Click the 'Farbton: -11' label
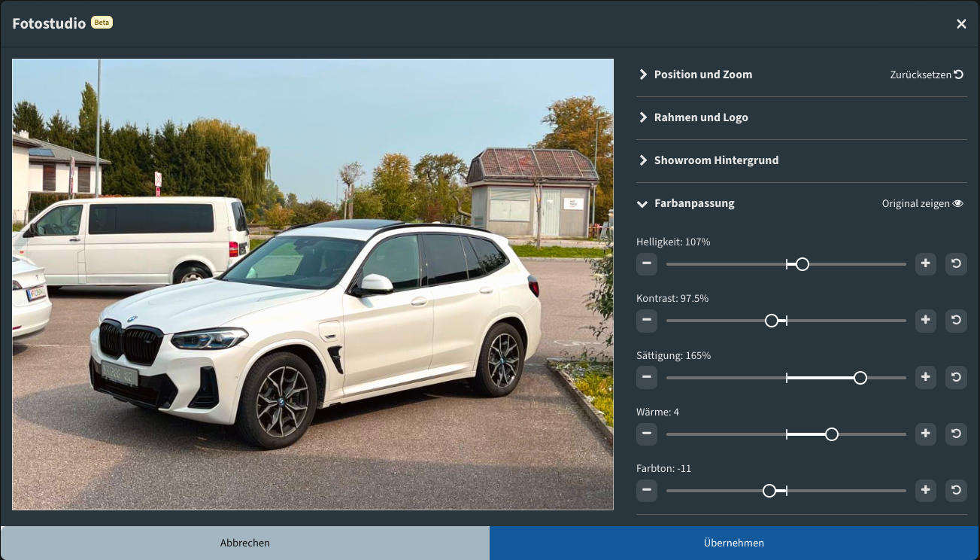This screenshot has width=980, height=560. click(x=663, y=468)
